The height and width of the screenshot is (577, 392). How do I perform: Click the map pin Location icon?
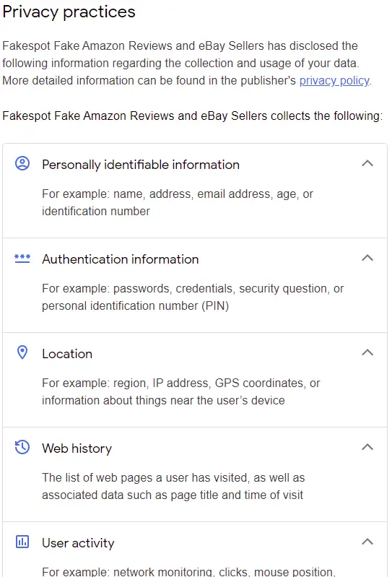(22, 352)
